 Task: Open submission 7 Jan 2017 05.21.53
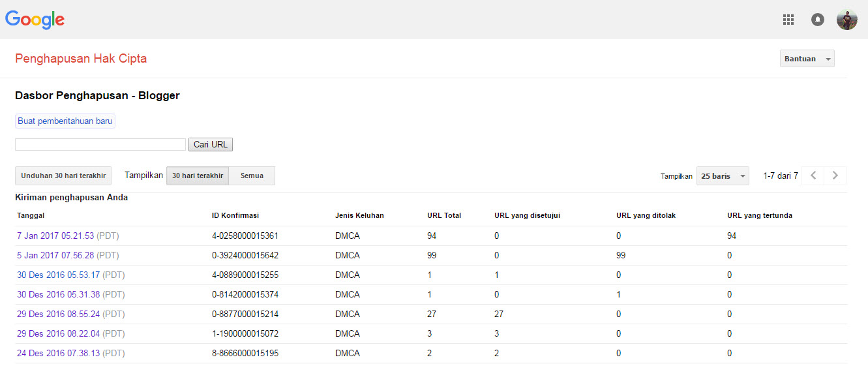tap(55, 236)
